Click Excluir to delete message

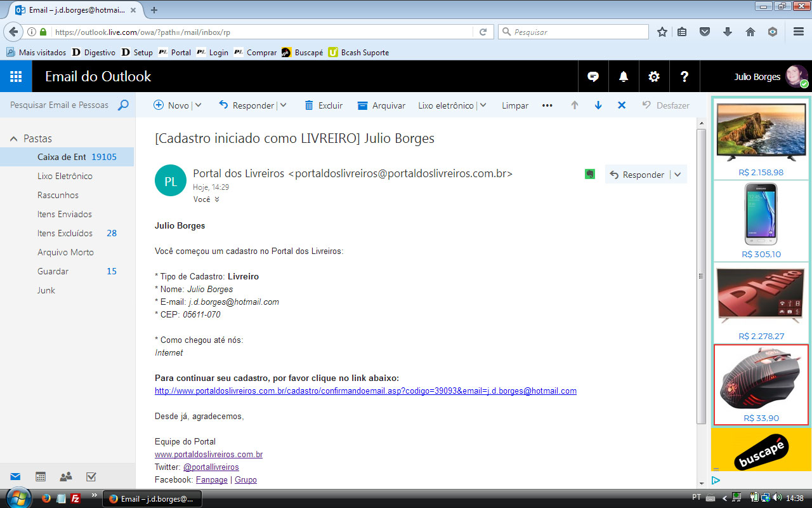(324, 105)
